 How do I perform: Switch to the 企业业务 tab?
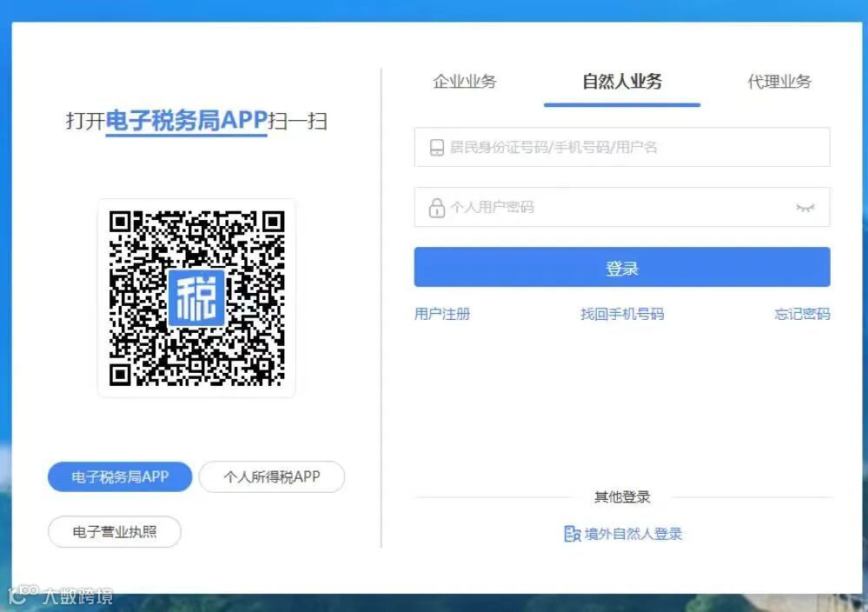(x=465, y=81)
